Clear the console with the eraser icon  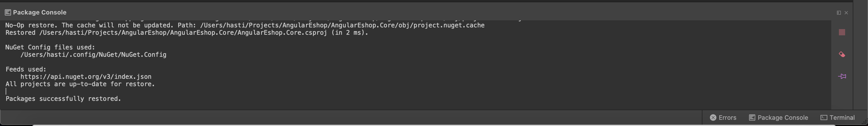coord(842,54)
